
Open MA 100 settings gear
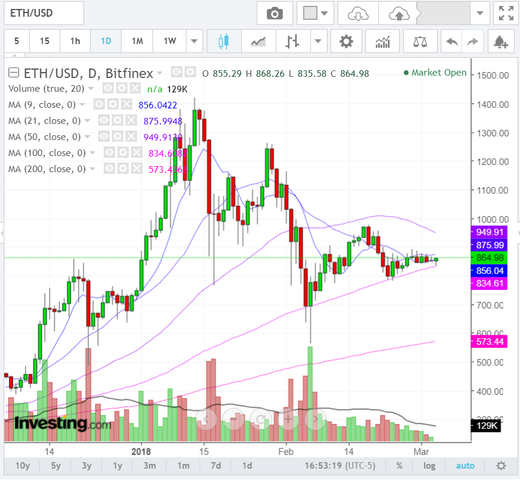point(123,152)
